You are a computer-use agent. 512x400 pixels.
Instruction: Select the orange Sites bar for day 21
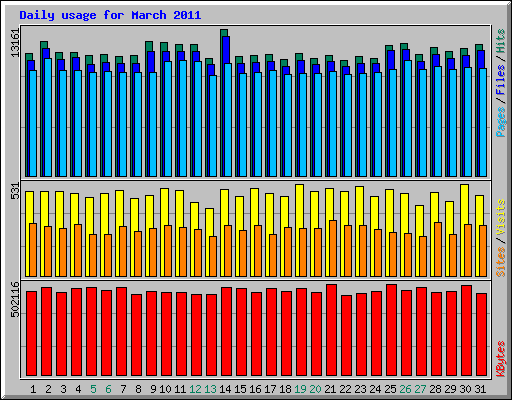333,248
